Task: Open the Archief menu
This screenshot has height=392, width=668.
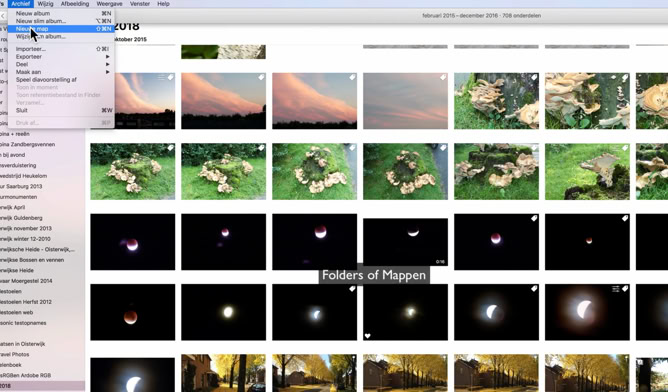Action: [x=20, y=4]
